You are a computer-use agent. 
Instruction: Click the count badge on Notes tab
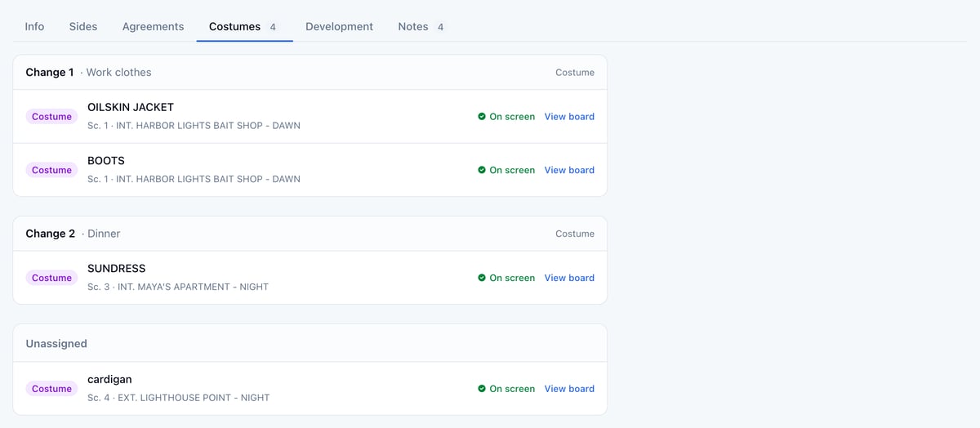click(x=440, y=27)
